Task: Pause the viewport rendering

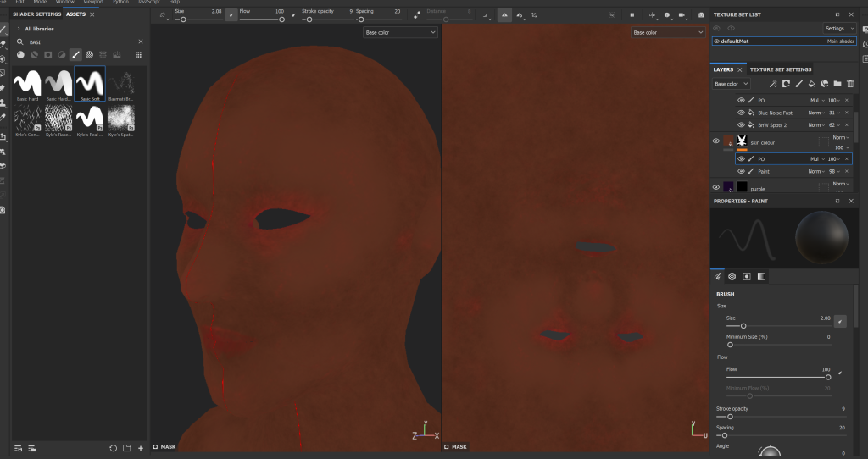Action: (x=632, y=15)
